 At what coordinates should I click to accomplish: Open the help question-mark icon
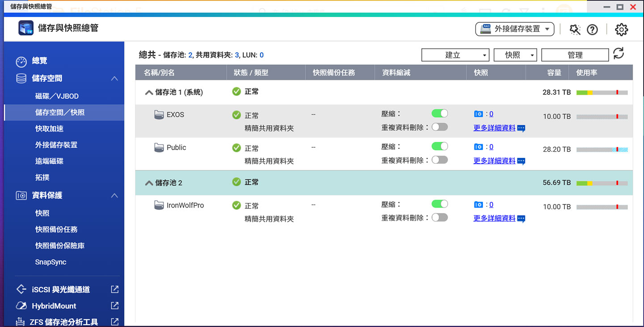tap(592, 29)
